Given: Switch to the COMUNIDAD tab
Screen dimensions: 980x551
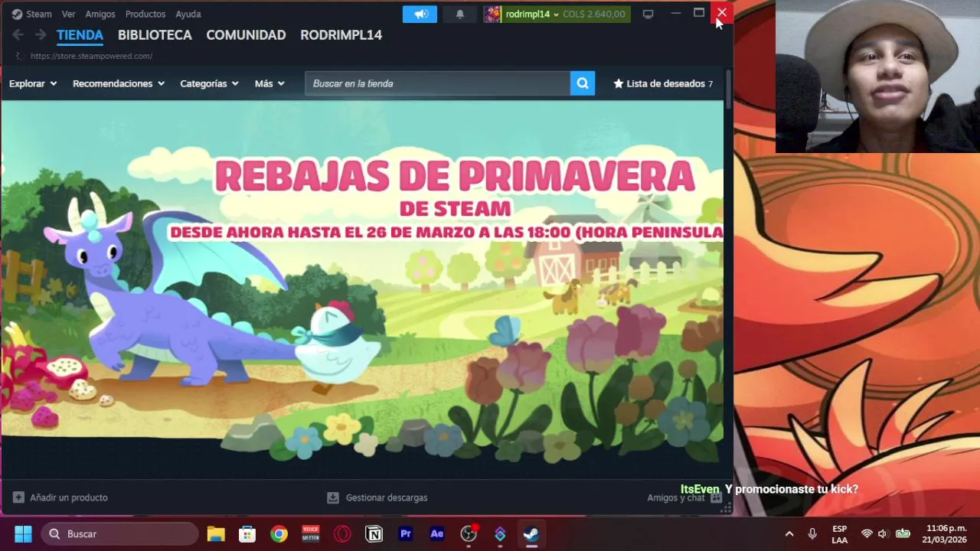Looking at the screenshot, I should [246, 35].
